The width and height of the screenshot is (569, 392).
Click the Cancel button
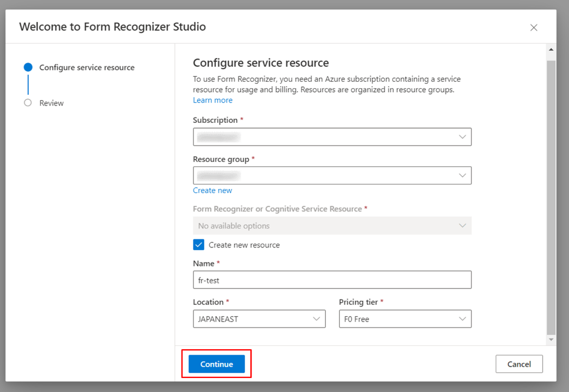tap(519, 364)
